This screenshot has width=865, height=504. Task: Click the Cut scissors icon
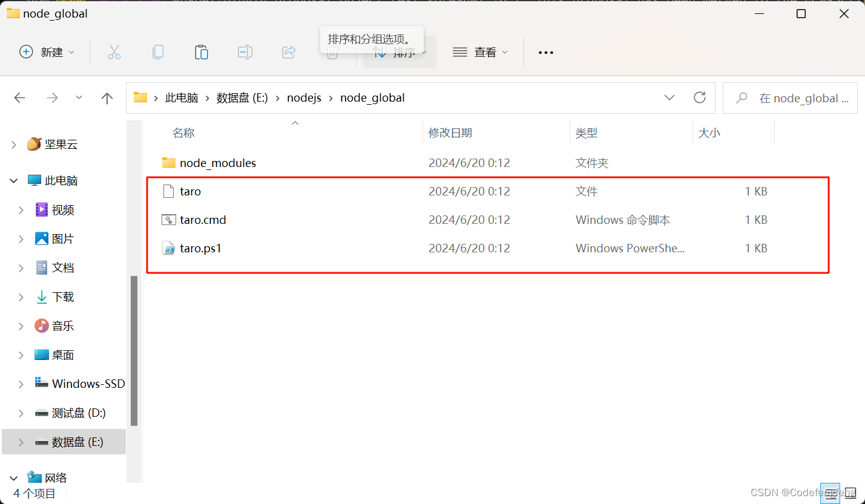pyautogui.click(x=114, y=53)
